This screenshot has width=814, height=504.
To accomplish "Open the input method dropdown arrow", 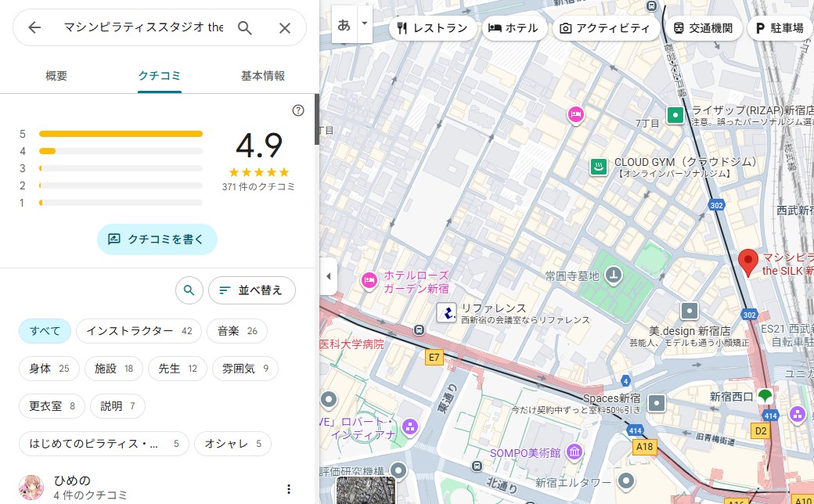I will coord(364,23).
